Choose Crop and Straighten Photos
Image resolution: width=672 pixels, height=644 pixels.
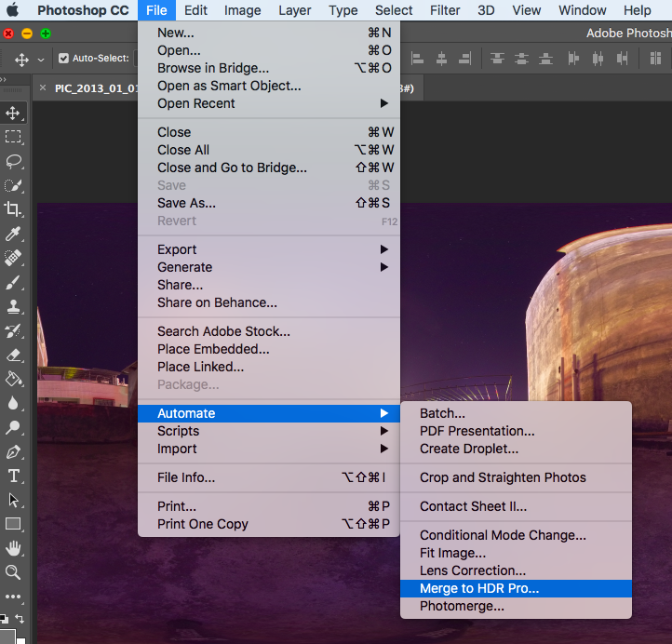[516, 477]
